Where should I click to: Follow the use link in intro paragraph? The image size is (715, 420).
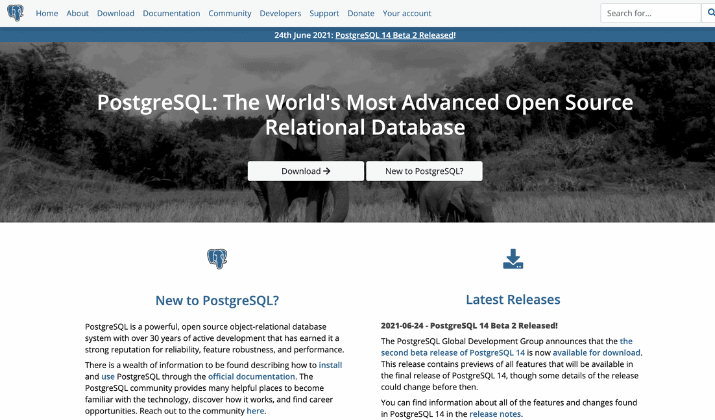tap(108, 377)
